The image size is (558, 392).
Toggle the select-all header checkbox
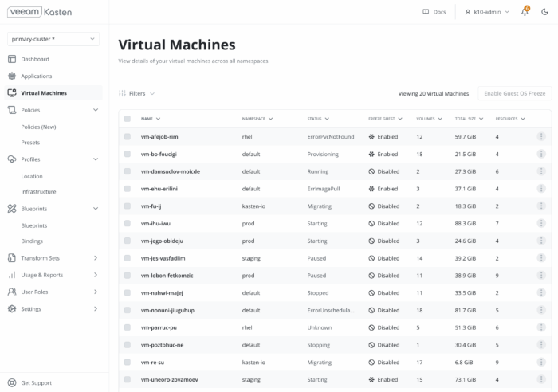pyautogui.click(x=127, y=119)
